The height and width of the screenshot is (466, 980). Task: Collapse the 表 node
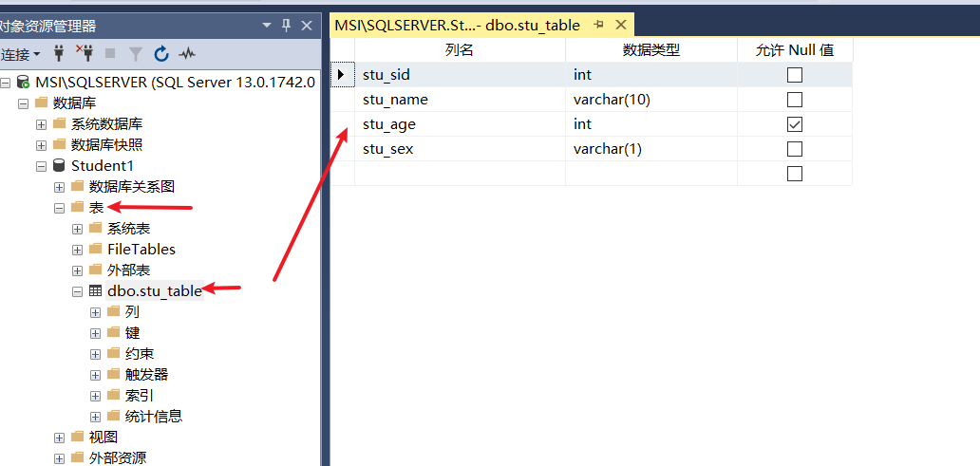[60, 208]
